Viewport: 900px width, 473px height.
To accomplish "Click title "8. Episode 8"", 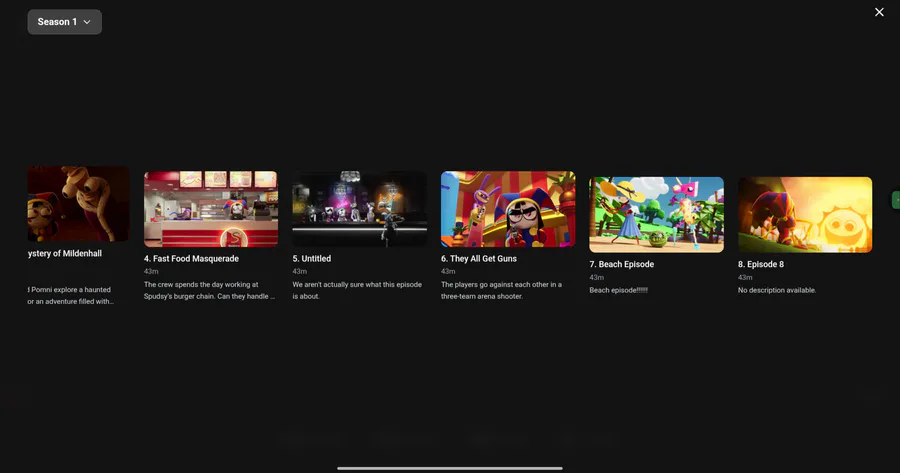I will [x=761, y=265].
